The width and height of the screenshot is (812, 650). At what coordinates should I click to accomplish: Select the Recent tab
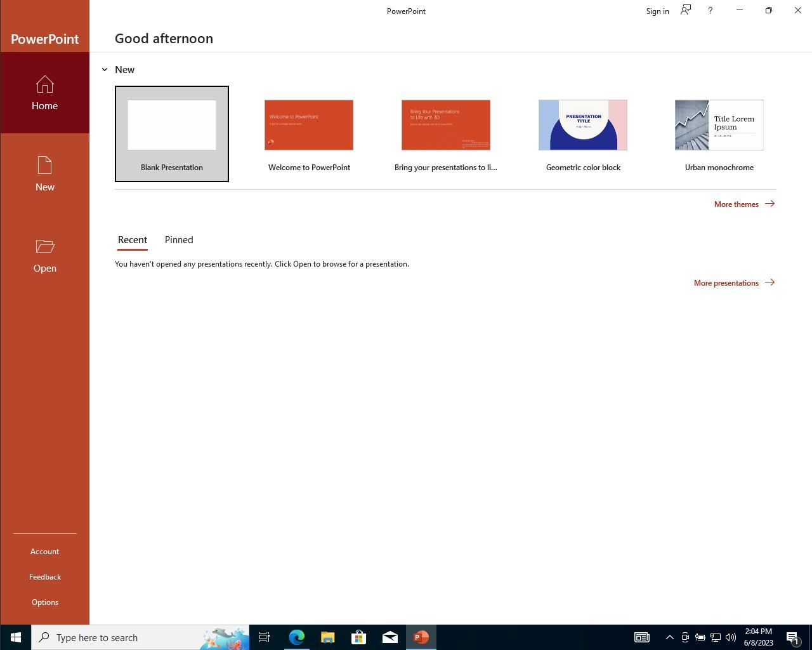click(133, 240)
